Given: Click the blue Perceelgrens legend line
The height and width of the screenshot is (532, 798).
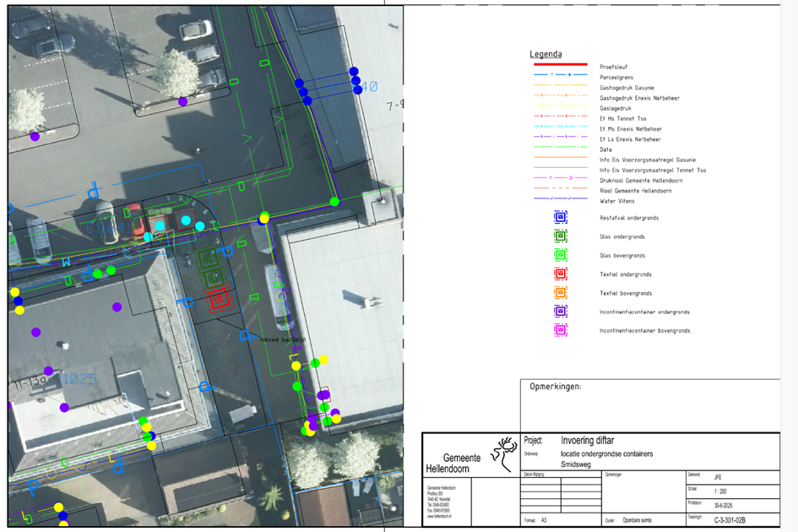Looking at the screenshot, I should 560,77.
